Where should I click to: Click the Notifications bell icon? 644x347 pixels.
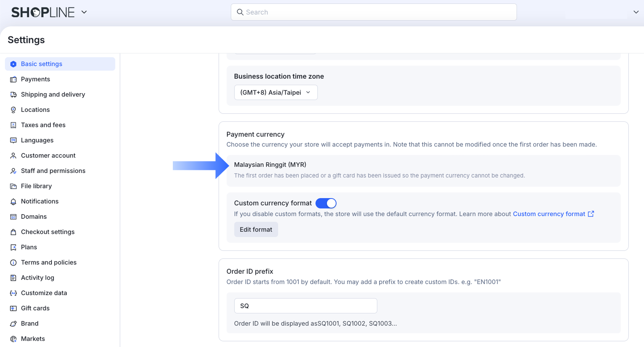point(13,202)
